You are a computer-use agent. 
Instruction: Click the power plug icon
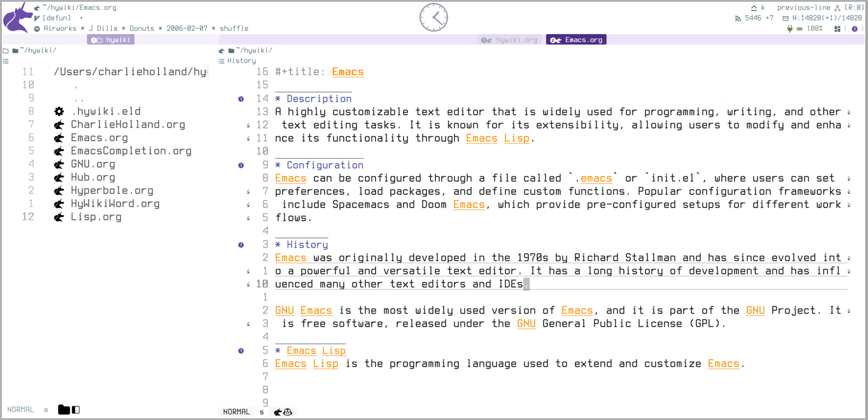pyautogui.click(x=790, y=29)
